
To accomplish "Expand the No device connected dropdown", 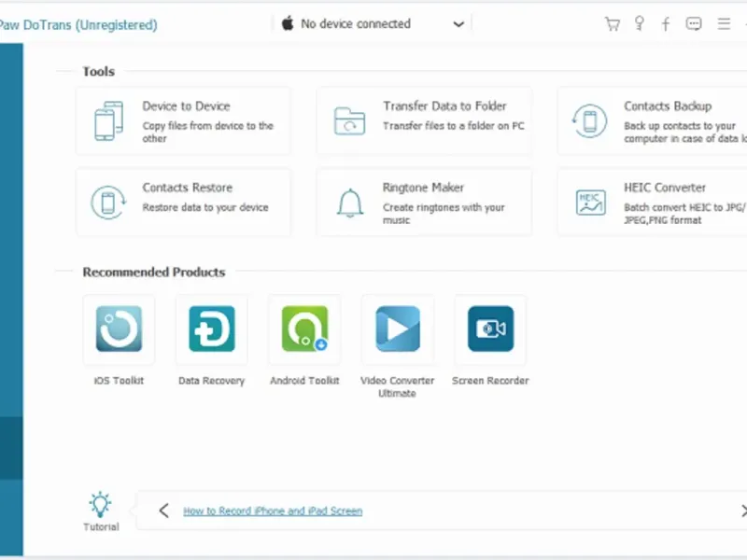I will point(458,24).
